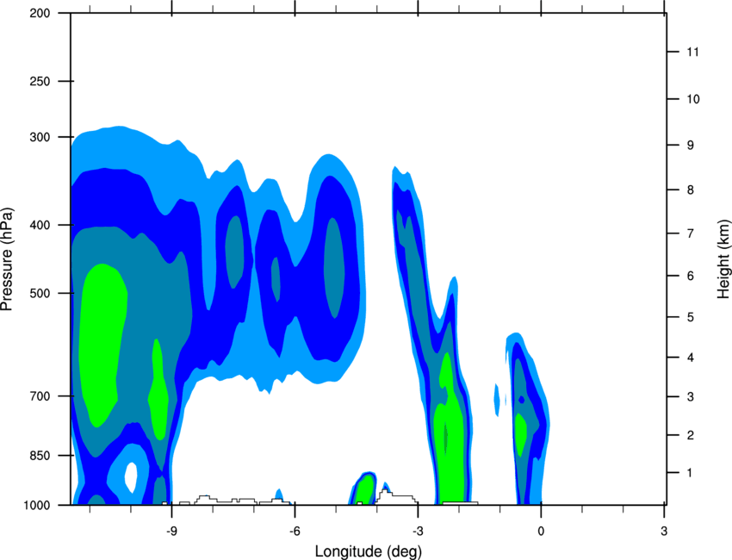Click the 7 km height label
732x560 pixels.
691,233
